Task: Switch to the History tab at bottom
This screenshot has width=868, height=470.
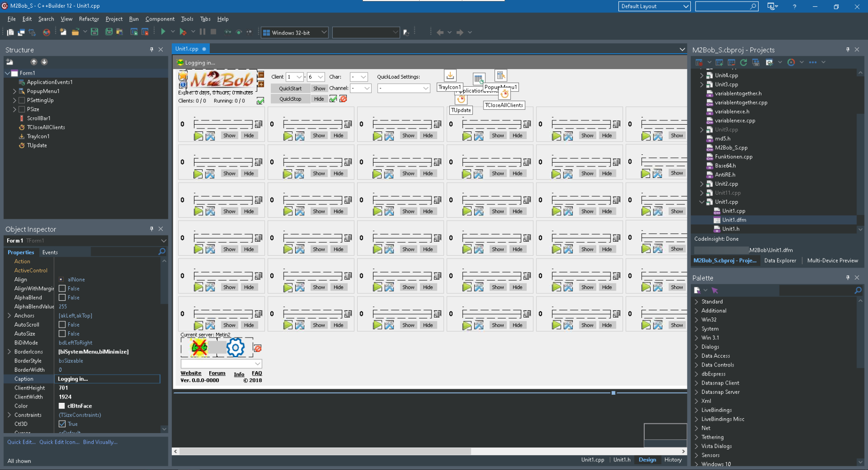Action: pyautogui.click(x=673, y=459)
